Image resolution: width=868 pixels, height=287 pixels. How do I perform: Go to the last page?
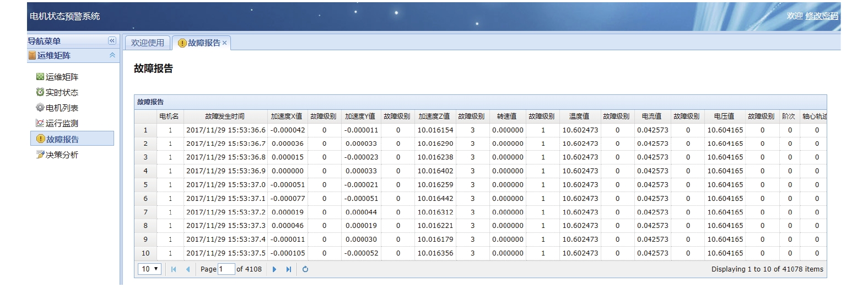[x=289, y=269]
